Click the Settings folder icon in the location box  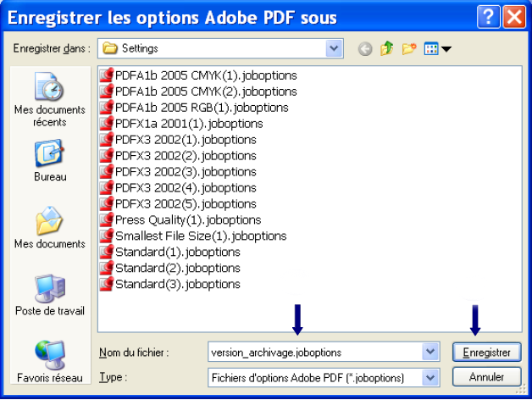coord(110,48)
